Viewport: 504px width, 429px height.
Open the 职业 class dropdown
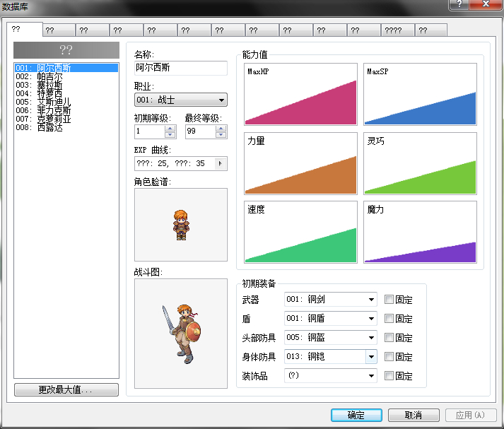(181, 100)
